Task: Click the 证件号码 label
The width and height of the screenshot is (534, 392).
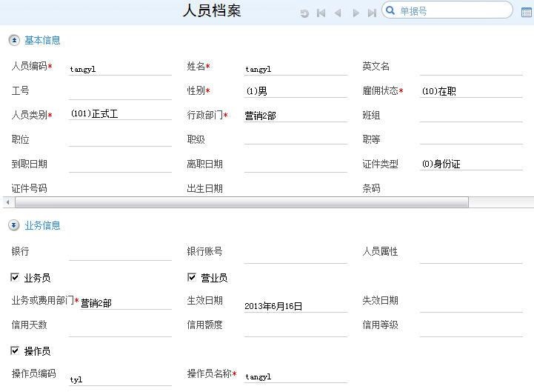Action: point(30,188)
